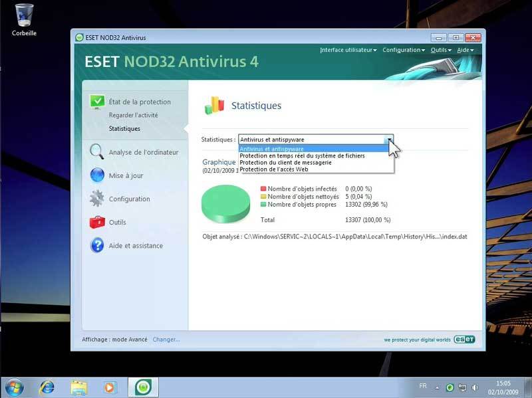Click the État de la protection monitor icon
Screen dimensions: 532x398
pyautogui.click(x=97, y=102)
